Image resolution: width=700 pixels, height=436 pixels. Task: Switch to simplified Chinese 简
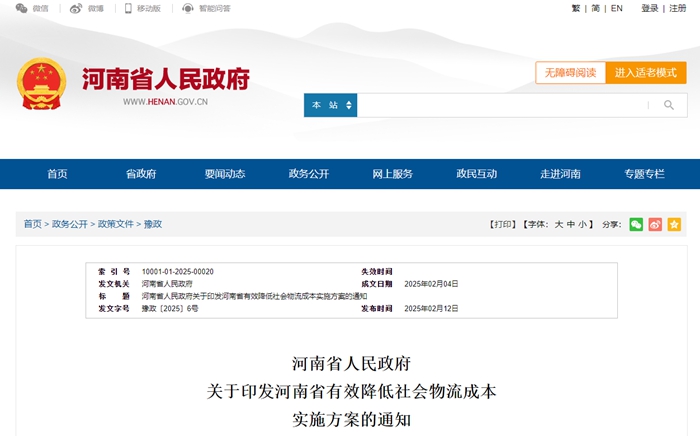[596, 8]
